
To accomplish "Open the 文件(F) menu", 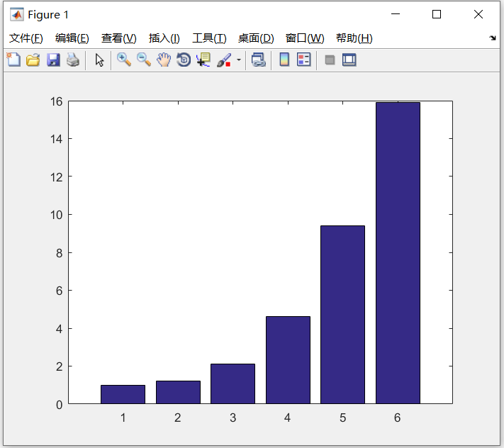I will pos(26,38).
